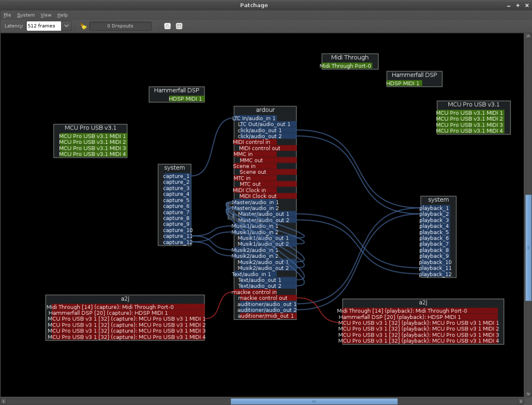Select the Midi Through module title
532x405 pixels.
pos(350,57)
